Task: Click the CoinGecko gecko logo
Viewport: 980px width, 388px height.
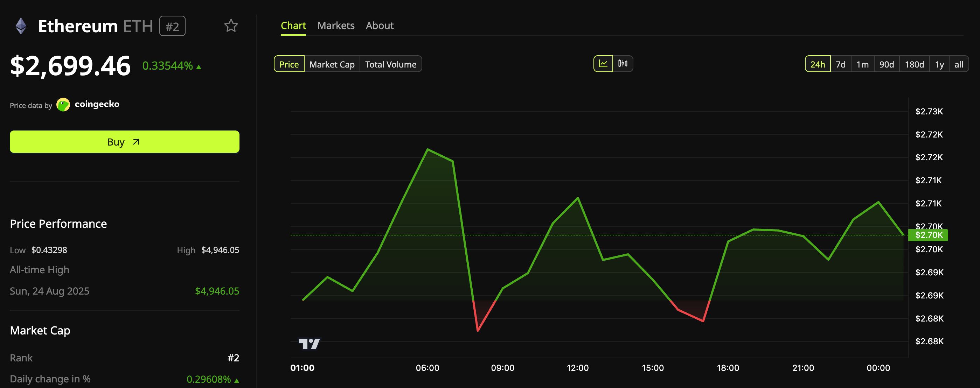Action: 63,105
